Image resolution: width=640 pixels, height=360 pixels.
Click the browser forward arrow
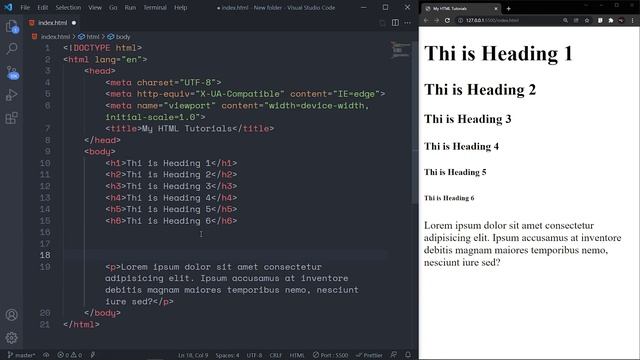coord(436,20)
